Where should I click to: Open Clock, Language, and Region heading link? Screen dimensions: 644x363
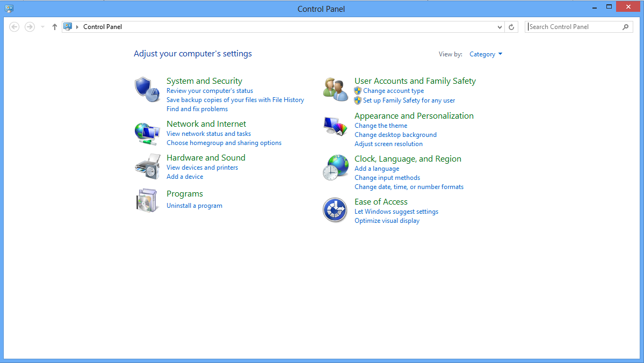point(408,159)
